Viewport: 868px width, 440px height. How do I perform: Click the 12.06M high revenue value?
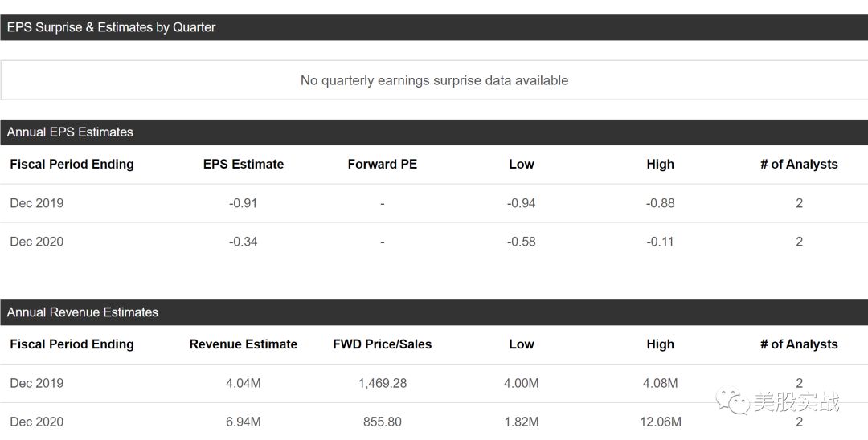[x=661, y=422]
